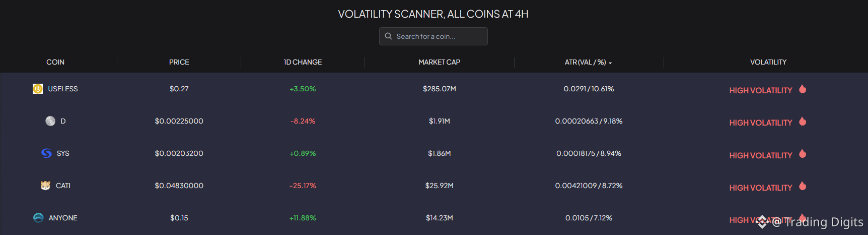The width and height of the screenshot is (868, 235).
Task: Click the SYS coin blue logo
Action: (x=46, y=153)
